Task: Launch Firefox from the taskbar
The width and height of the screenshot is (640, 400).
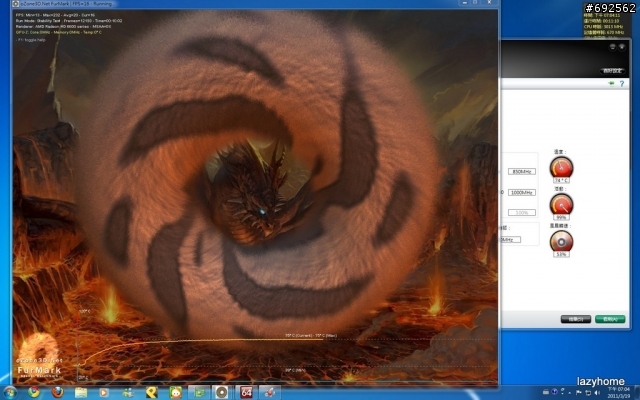Action: click(x=58, y=392)
